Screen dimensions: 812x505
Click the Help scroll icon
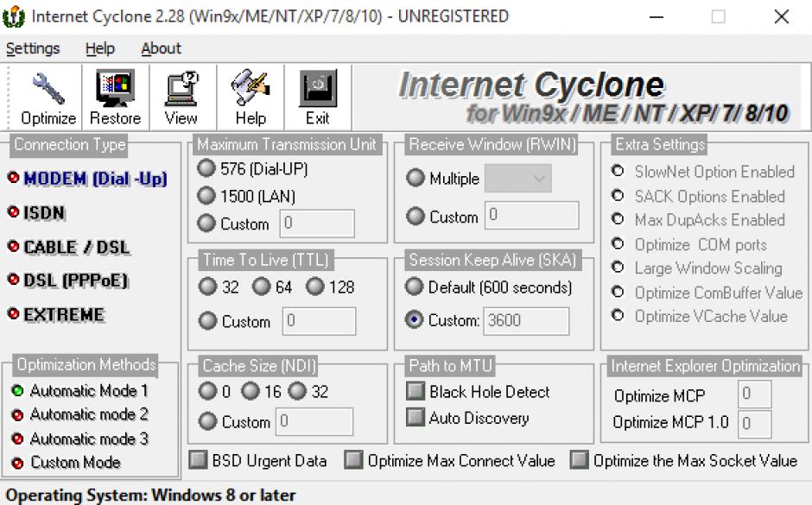click(x=251, y=88)
